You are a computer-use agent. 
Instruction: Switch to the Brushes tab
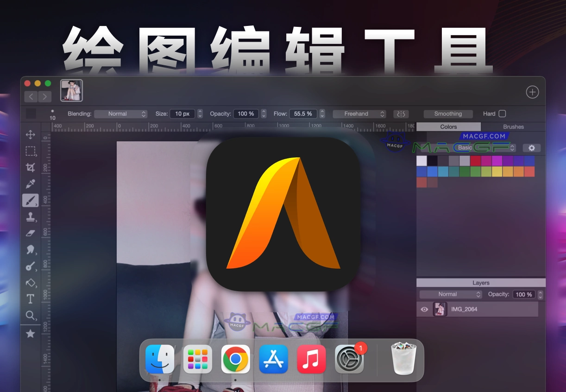(x=513, y=126)
